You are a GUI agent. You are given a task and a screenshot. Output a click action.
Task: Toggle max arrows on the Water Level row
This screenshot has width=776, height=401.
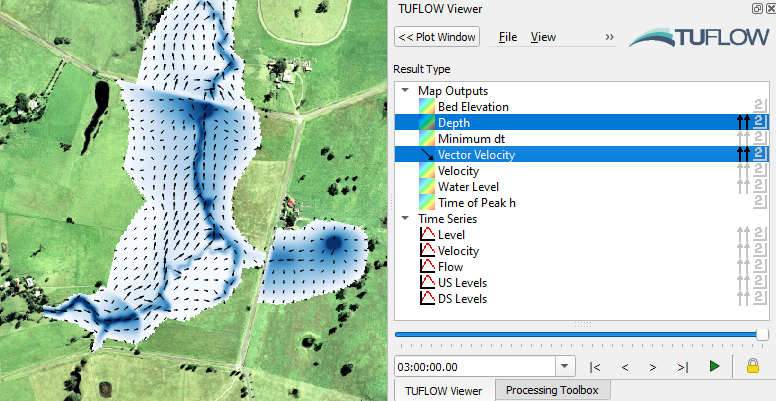click(742, 187)
